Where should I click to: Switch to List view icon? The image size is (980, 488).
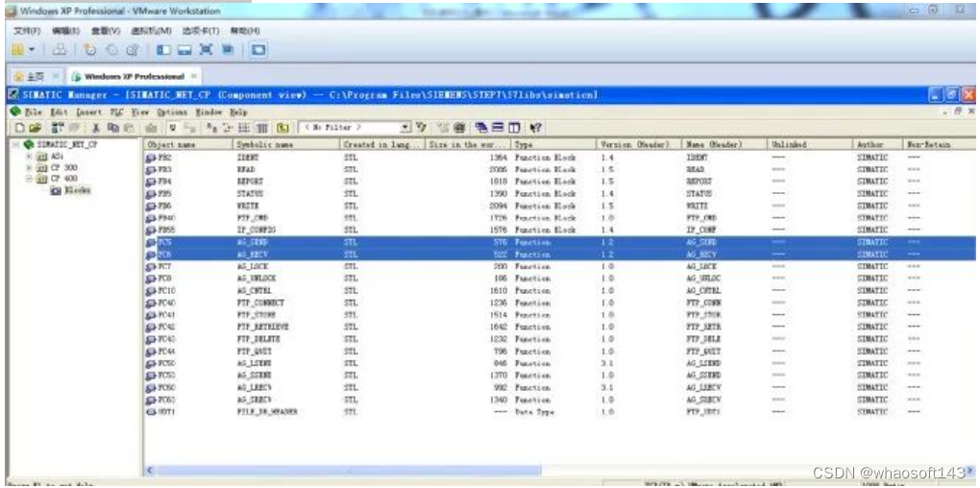pos(242,128)
